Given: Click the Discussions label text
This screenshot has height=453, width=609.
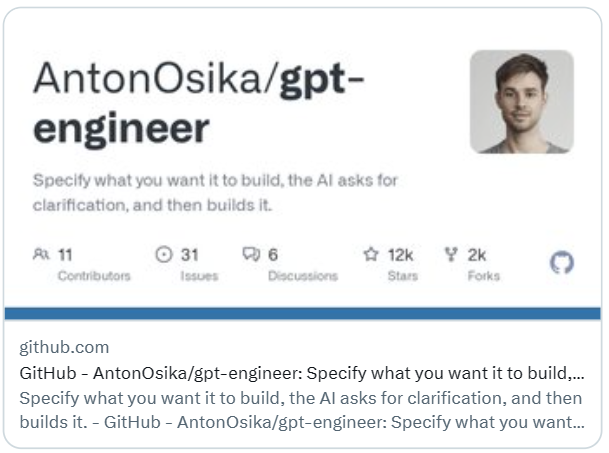Looking at the screenshot, I should (301, 276).
